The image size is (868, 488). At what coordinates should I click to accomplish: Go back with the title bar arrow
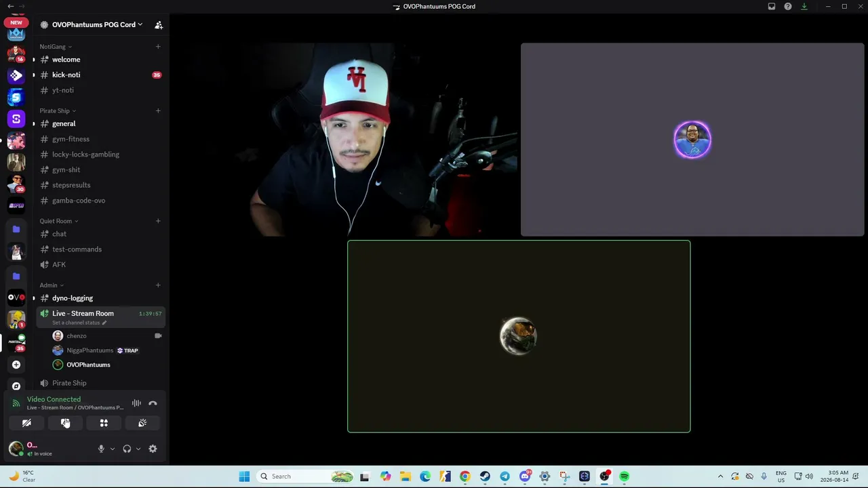point(11,6)
